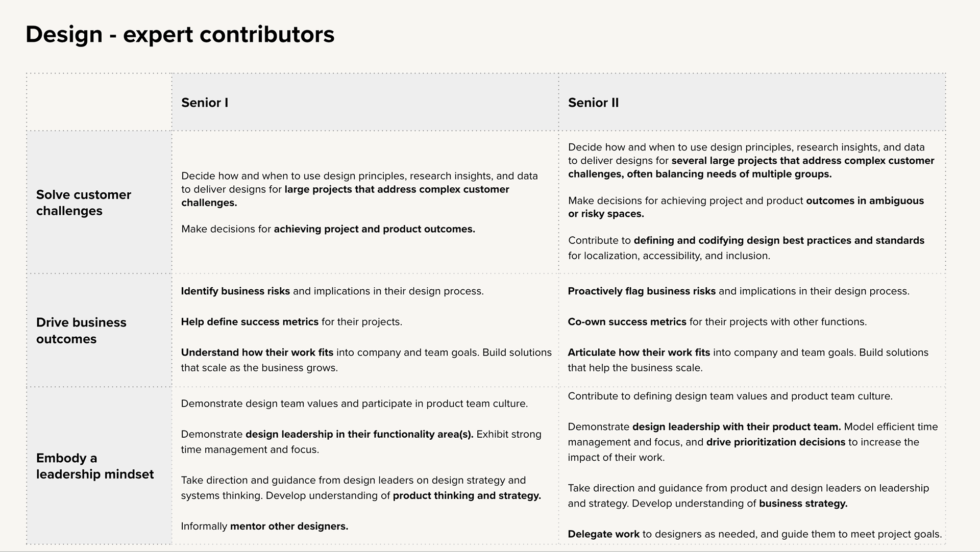Click the 'Solve customer challenges' row label
This screenshot has height=552, width=980.
(x=84, y=203)
